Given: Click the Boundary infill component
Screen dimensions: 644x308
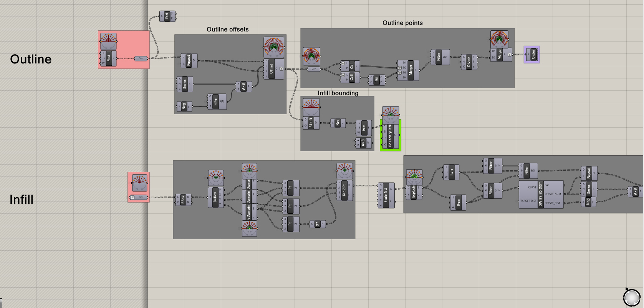Looking at the screenshot, I should click(390, 135).
